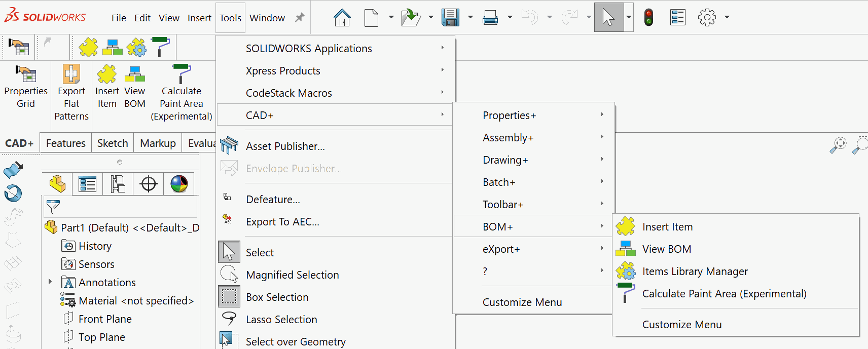
Task: Click small puzzle icon in the upper mini toolbar
Action: (88, 47)
